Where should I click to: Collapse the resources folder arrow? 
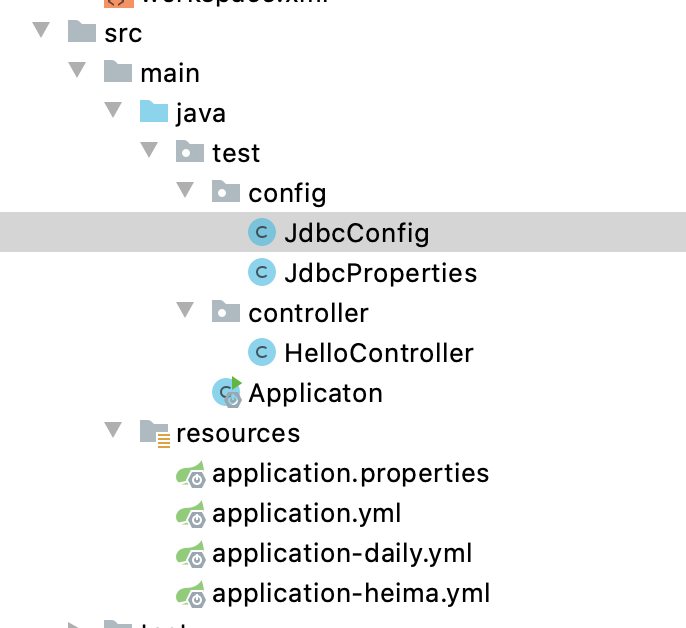pos(114,431)
